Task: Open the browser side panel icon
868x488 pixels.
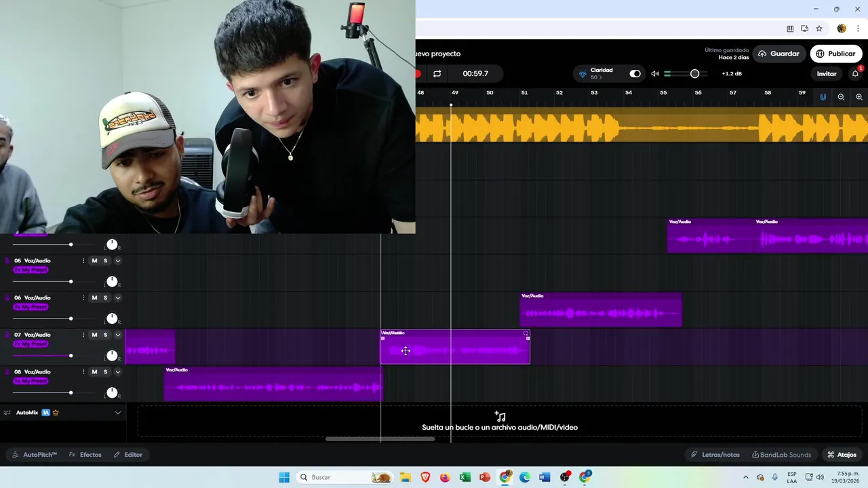Action: point(790,28)
